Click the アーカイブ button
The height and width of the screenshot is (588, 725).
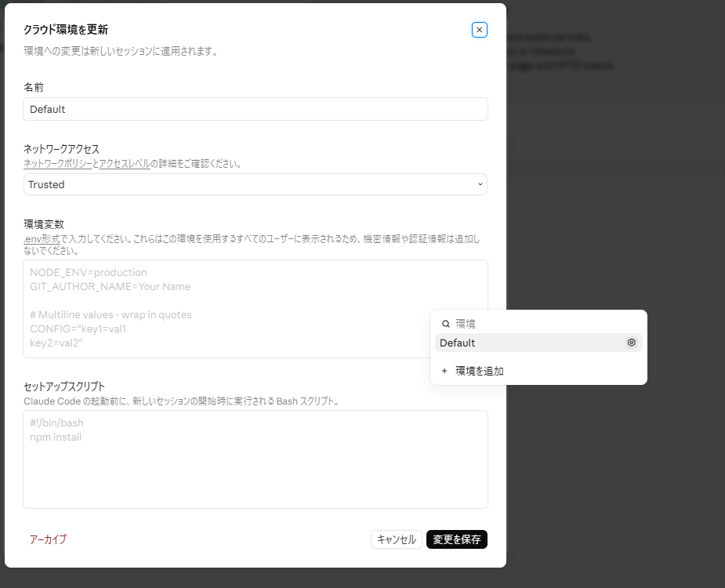tap(48, 539)
